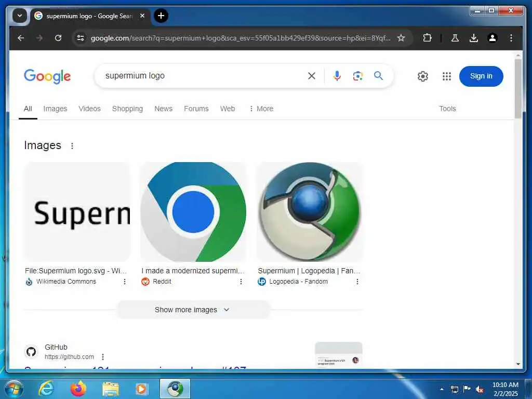Open Google quick settings gear
The image size is (532, 399).
pos(423,76)
